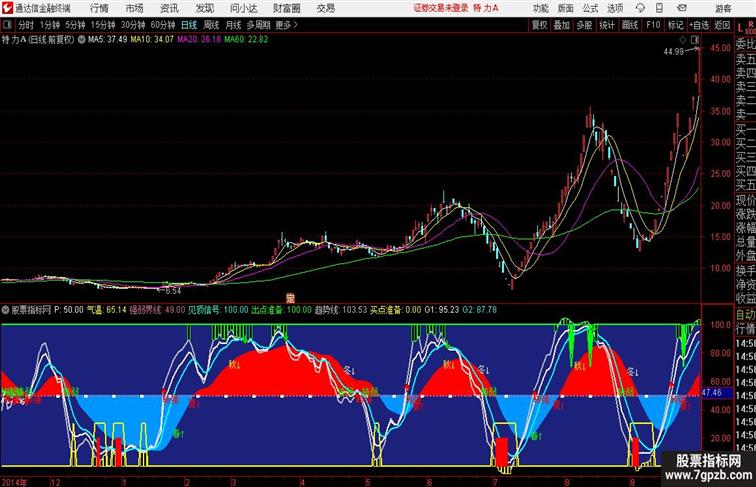Open the 问小达 menu
This screenshot has height=487, width=756.
[x=243, y=8]
